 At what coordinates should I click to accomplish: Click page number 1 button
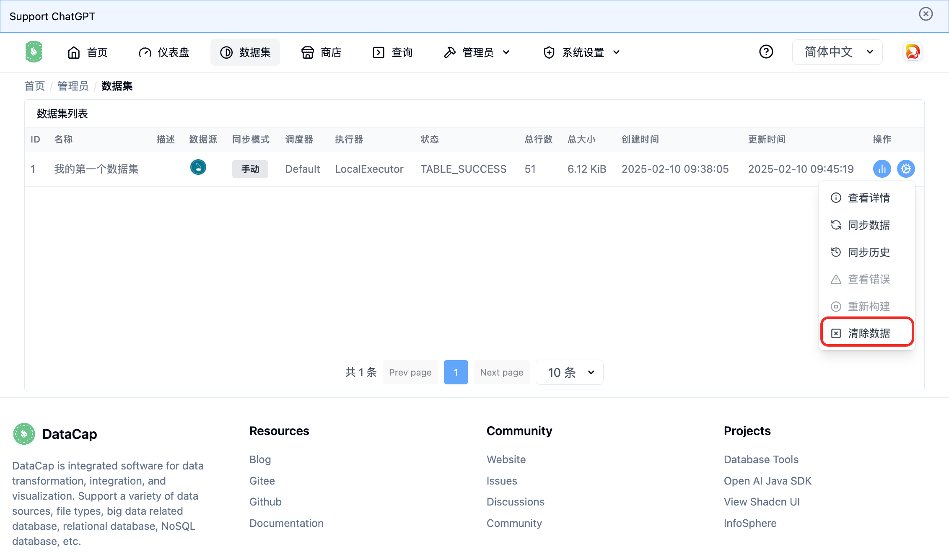point(456,372)
